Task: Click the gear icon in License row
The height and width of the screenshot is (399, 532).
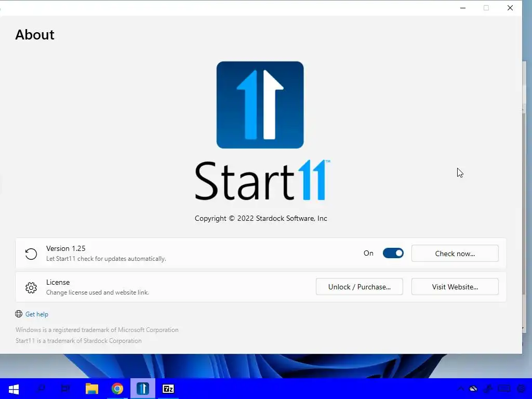Action: pos(31,288)
